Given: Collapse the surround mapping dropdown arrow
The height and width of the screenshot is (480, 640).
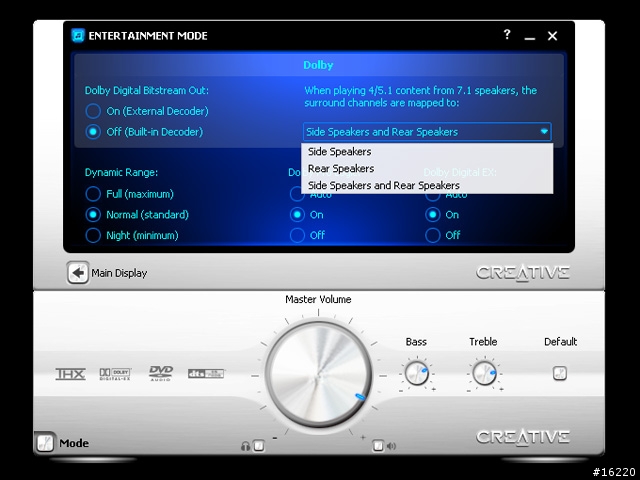Looking at the screenshot, I should click(x=544, y=132).
